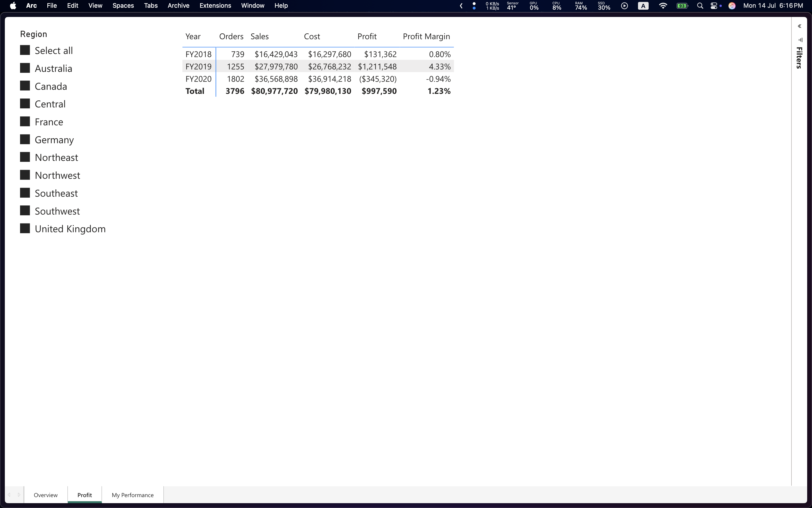Switch to the Overview page tab
812x508 pixels.
pyautogui.click(x=46, y=495)
